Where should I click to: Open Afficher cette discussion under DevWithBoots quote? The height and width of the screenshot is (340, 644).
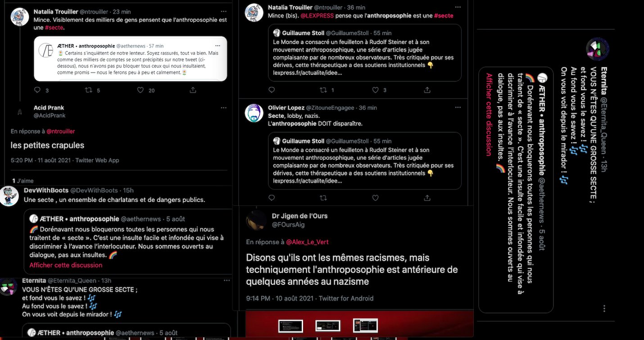click(x=66, y=265)
